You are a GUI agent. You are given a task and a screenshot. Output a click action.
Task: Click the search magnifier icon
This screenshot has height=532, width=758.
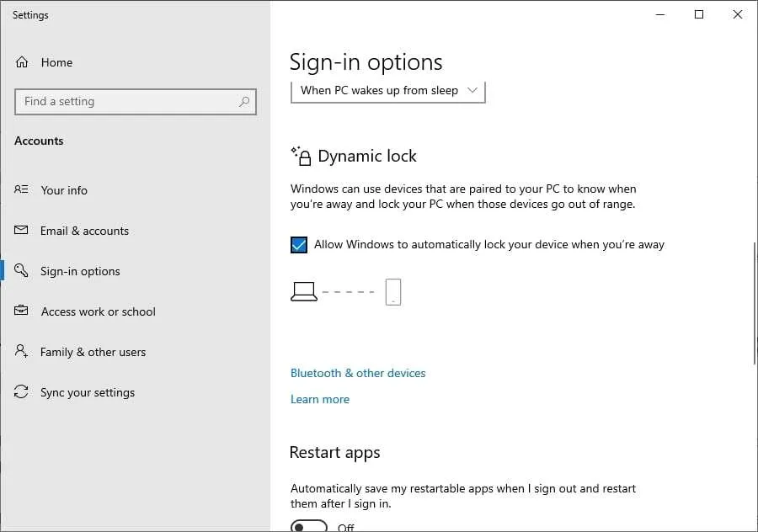(244, 102)
